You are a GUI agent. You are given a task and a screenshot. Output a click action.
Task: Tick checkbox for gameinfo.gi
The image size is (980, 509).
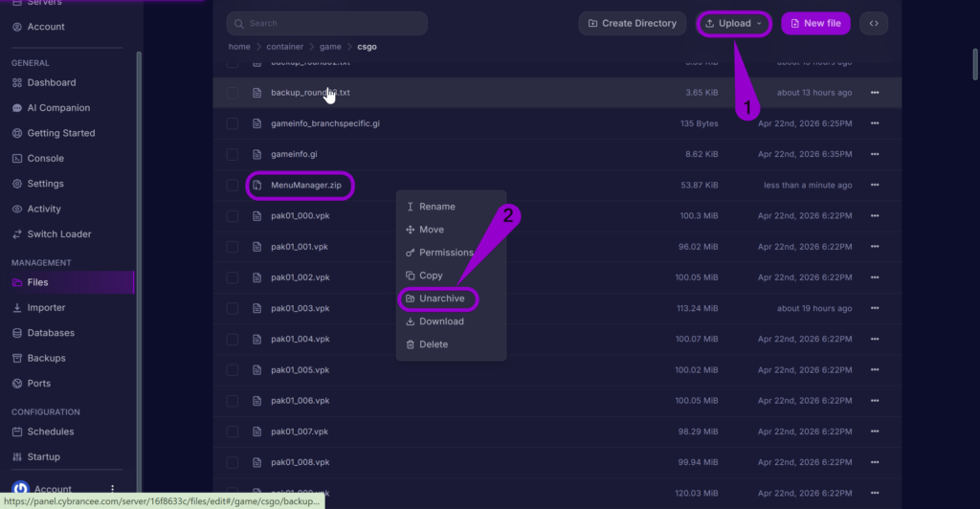pyautogui.click(x=232, y=154)
